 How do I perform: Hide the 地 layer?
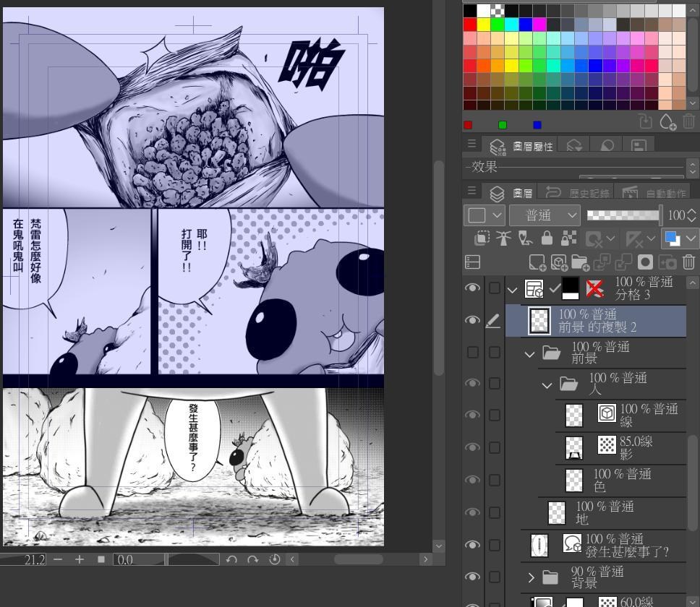click(472, 512)
